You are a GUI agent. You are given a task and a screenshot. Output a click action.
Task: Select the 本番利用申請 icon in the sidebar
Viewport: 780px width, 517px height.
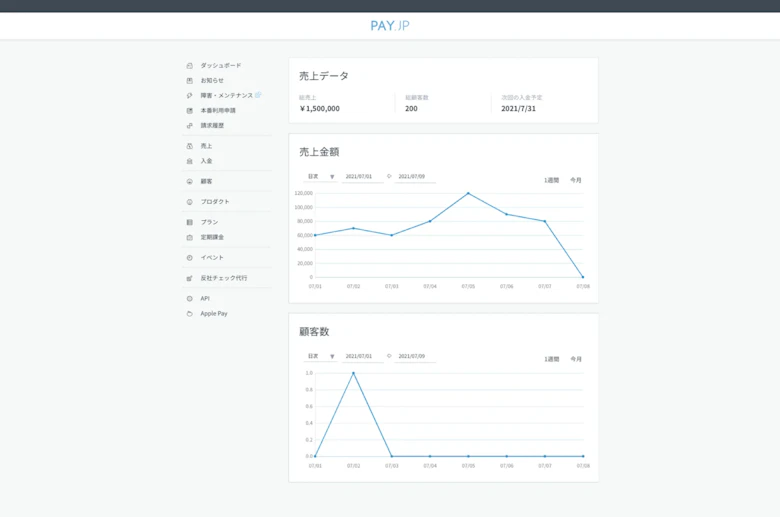[190, 110]
